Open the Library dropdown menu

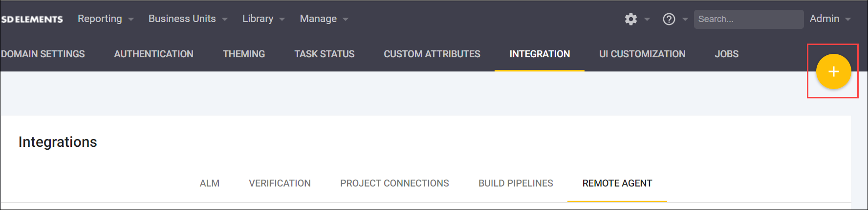(x=263, y=19)
